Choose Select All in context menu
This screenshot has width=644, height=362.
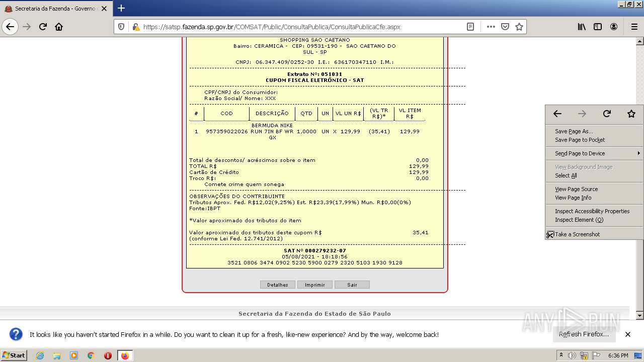point(594,175)
